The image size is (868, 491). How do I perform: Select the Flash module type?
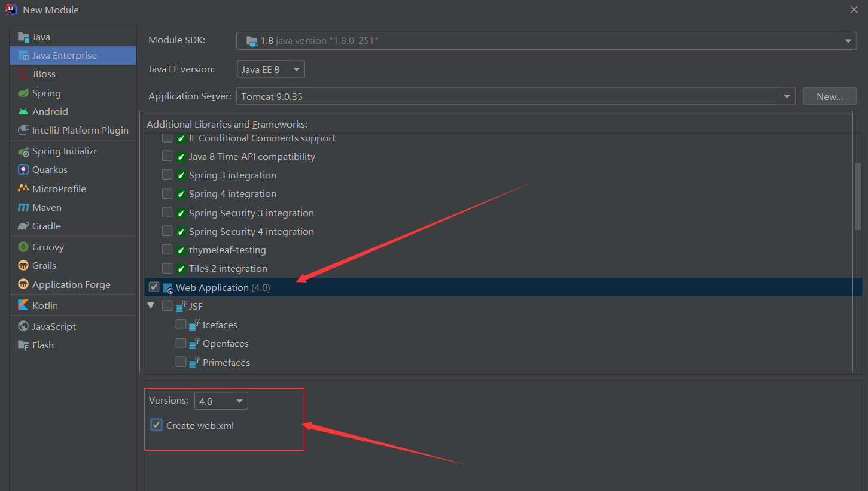[x=72, y=345]
